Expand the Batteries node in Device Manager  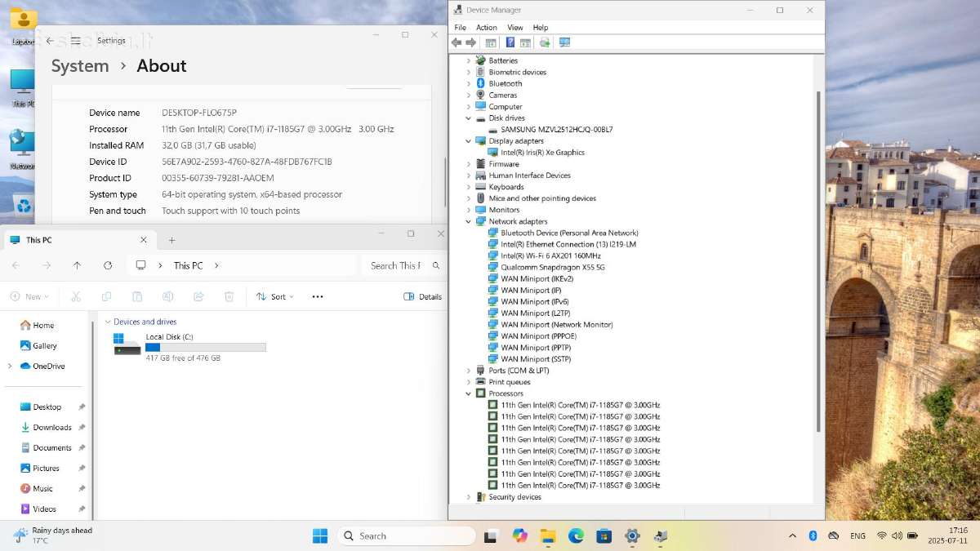pyautogui.click(x=469, y=60)
